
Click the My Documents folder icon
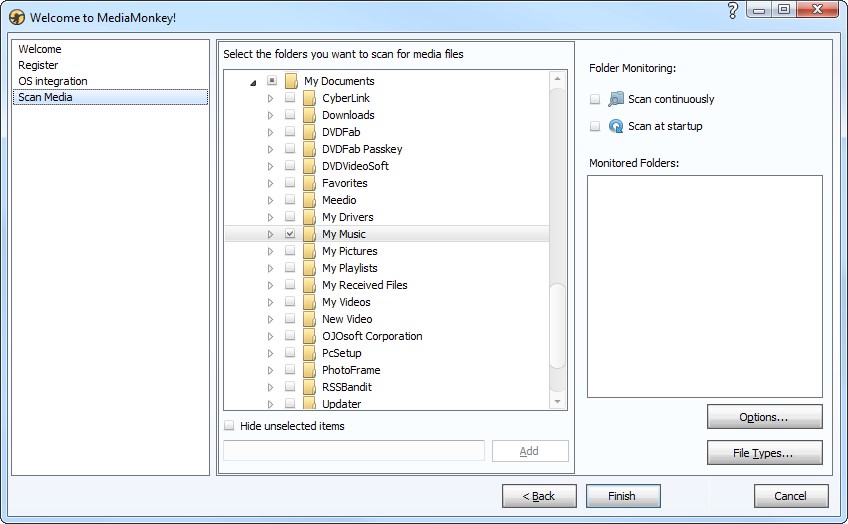point(291,81)
